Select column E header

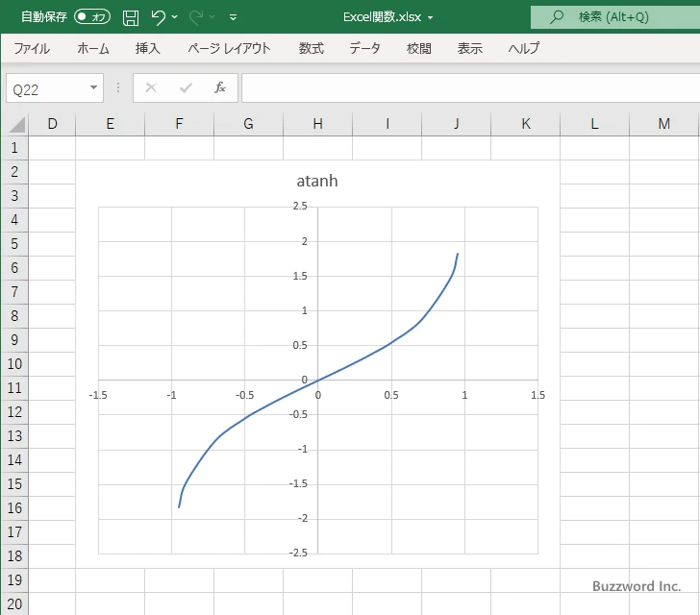(110, 124)
